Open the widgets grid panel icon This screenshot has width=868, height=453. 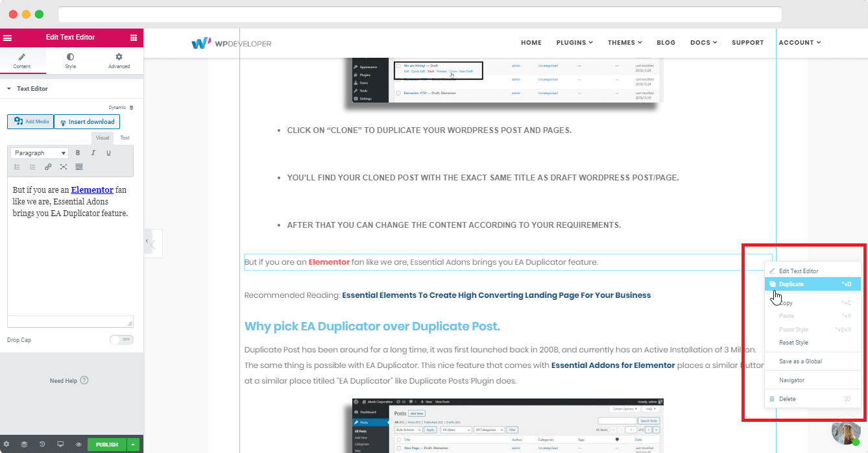134,38
